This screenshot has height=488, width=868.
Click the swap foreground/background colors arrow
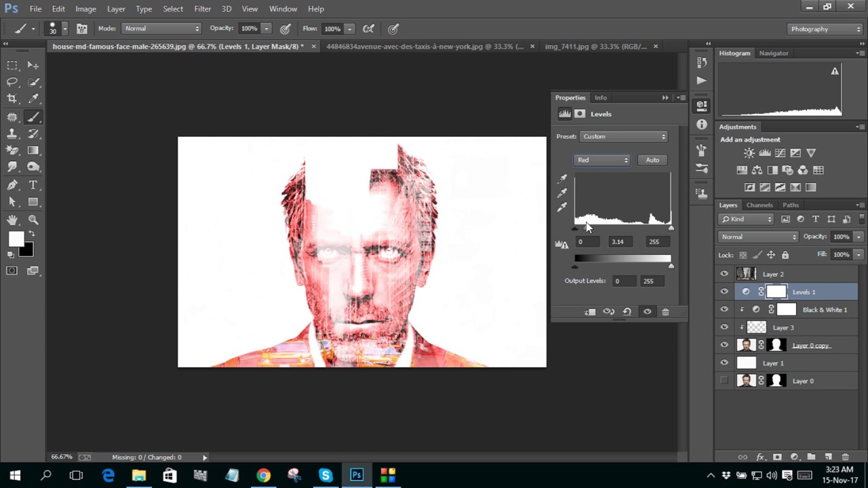click(x=31, y=234)
